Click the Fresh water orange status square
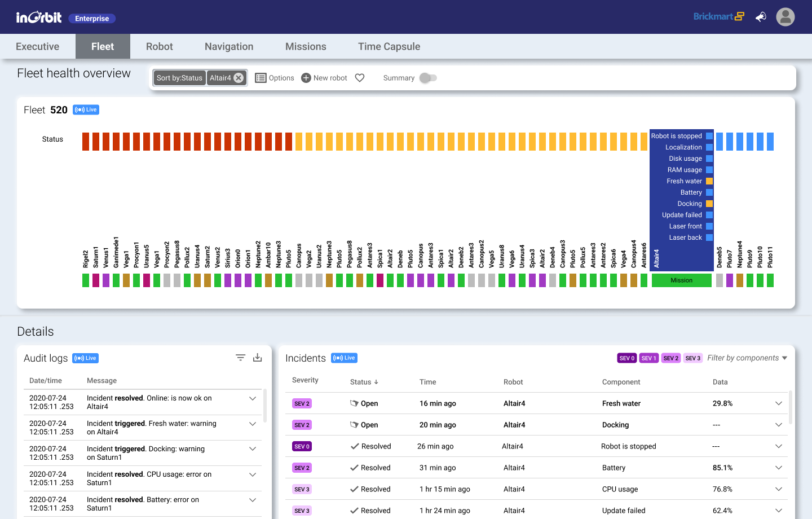812x519 pixels. point(709,181)
